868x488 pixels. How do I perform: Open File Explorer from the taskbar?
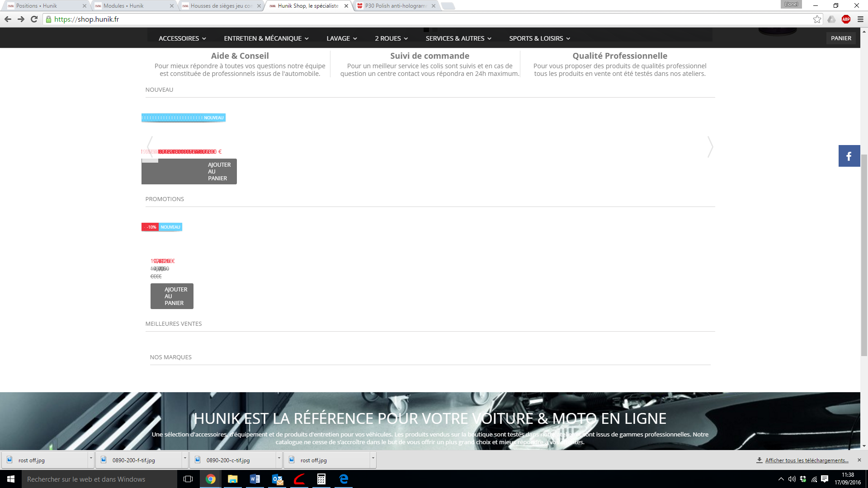tap(233, 479)
